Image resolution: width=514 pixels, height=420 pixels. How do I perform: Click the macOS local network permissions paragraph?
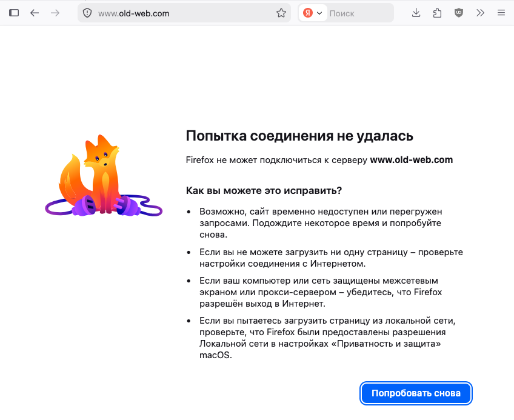327,338
